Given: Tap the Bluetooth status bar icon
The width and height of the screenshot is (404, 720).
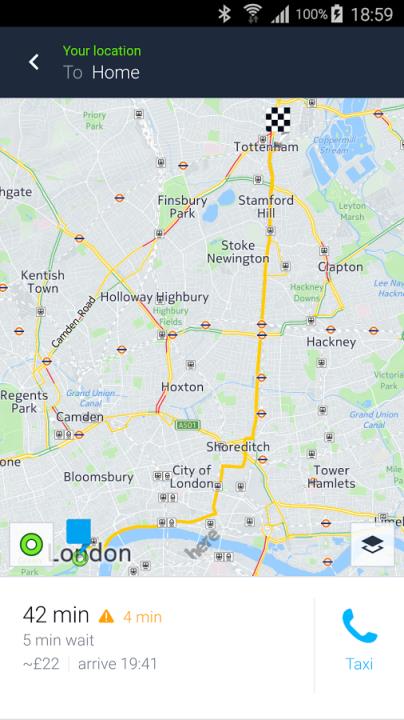Looking at the screenshot, I should point(224,14).
